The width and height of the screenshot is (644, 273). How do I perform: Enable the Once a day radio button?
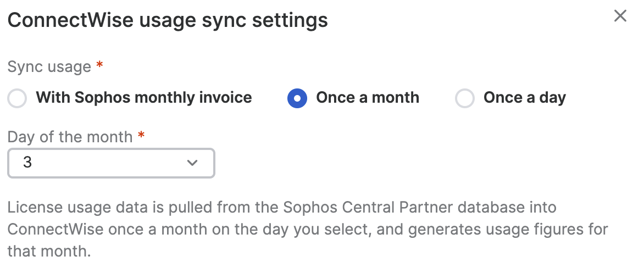(465, 99)
